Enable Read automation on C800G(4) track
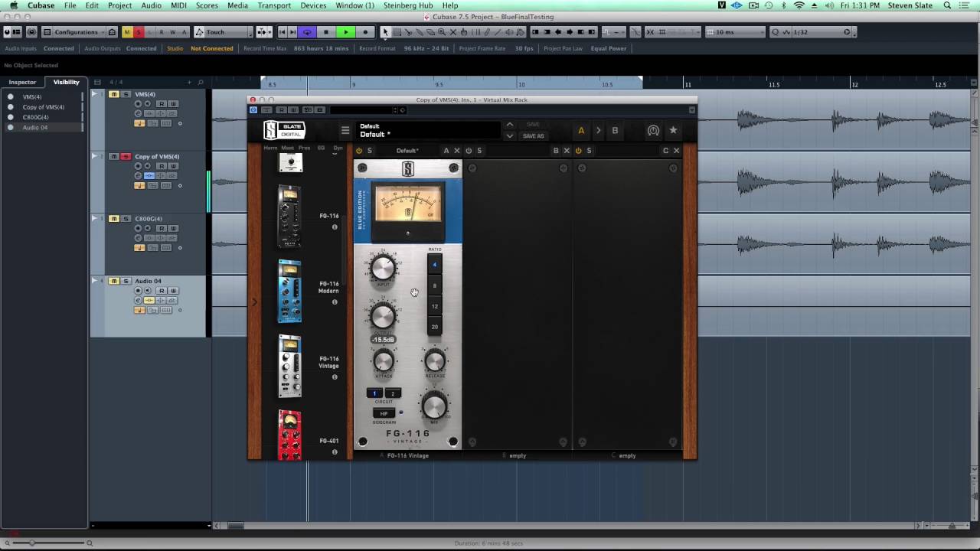The image size is (980, 551). coord(162,228)
